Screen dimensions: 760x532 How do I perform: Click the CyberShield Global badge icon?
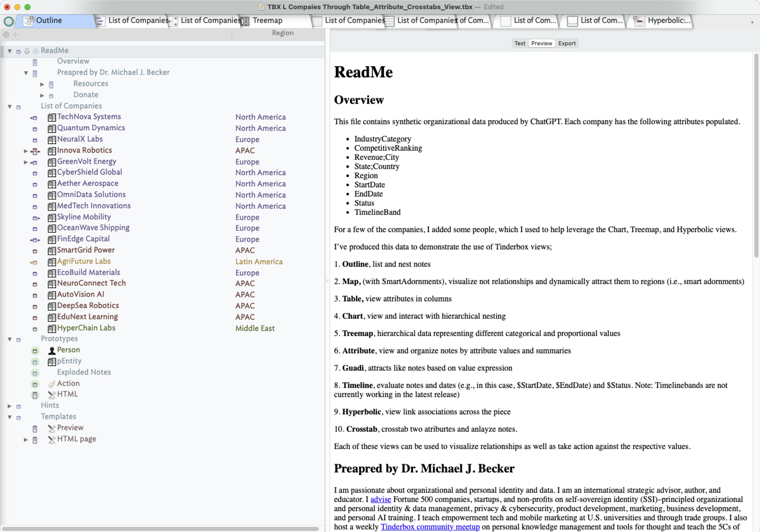(52, 173)
